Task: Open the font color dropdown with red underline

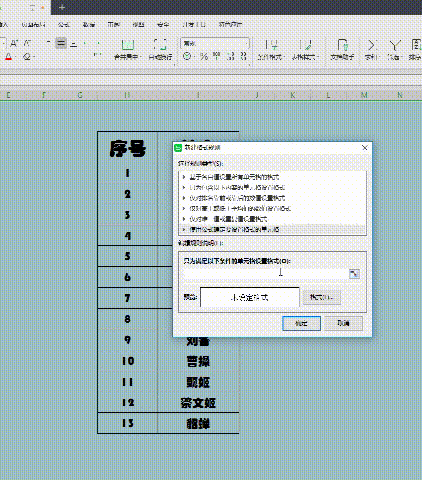Action: point(9,57)
